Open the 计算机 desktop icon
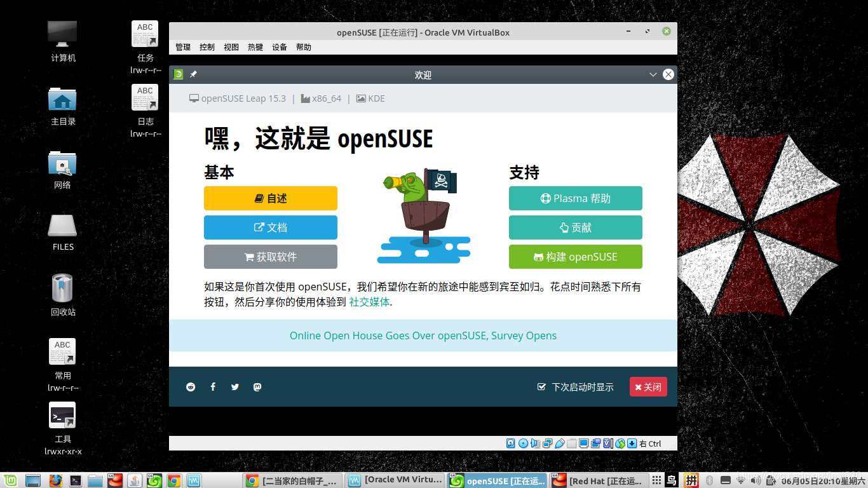Viewport: 868px width, 488px height. click(63, 42)
